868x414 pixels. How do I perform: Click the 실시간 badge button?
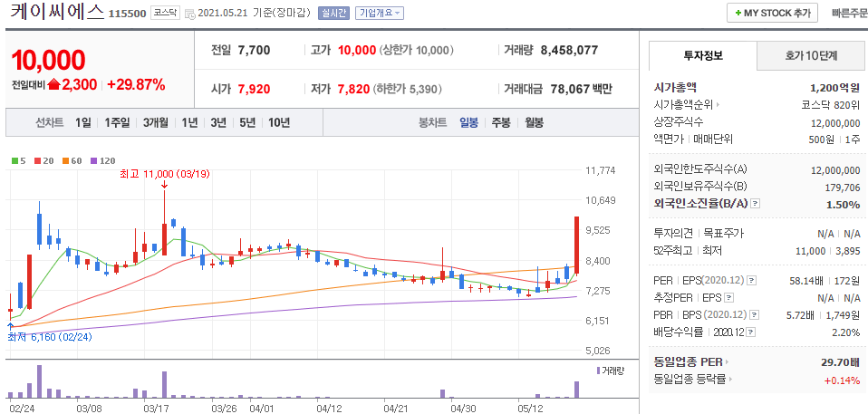(333, 13)
